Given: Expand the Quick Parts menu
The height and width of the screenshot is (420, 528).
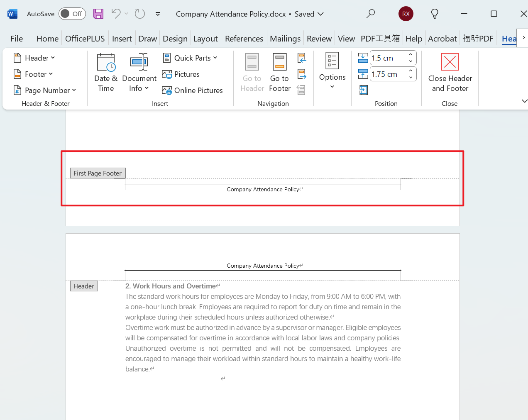Looking at the screenshot, I should [x=191, y=58].
